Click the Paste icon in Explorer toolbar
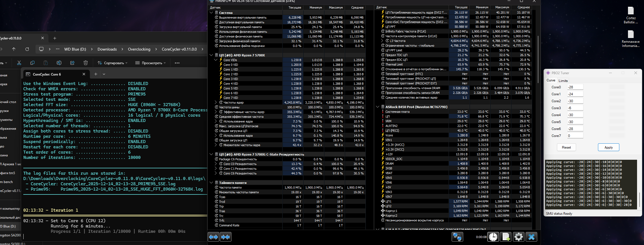Image resolution: width=644 pixels, height=245 pixels. click(x=46, y=63)
